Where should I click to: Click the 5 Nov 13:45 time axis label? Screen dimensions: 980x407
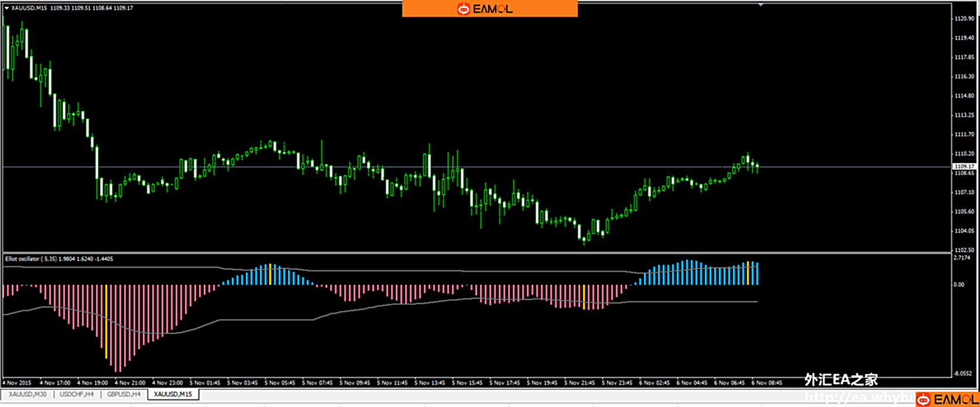(429, 383)
